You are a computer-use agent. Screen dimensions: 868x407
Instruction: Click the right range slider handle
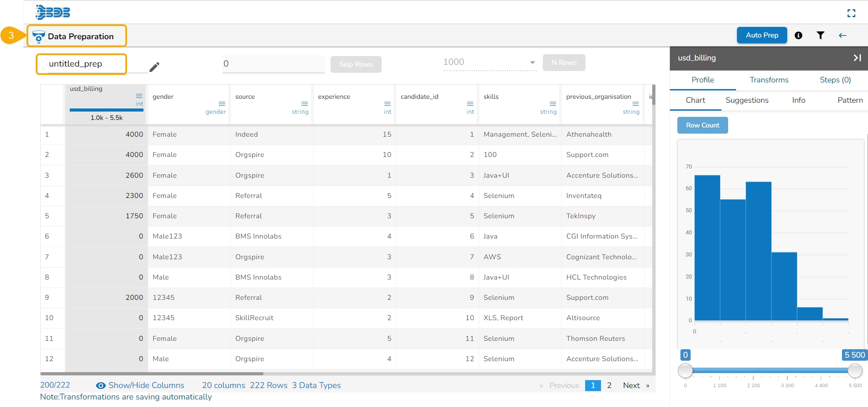tap(855, 371)
